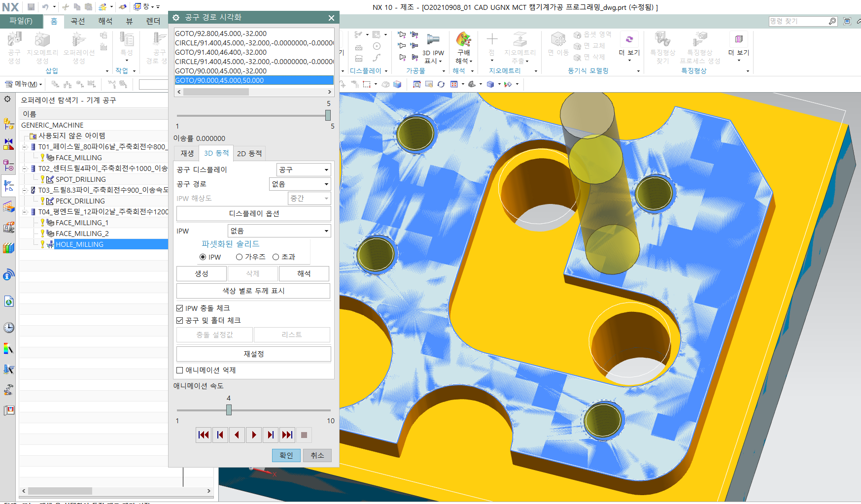Open the Assembly Navigator sidebar tab
The width and height of the screenshot is (861, 504).
coord(9,123)
